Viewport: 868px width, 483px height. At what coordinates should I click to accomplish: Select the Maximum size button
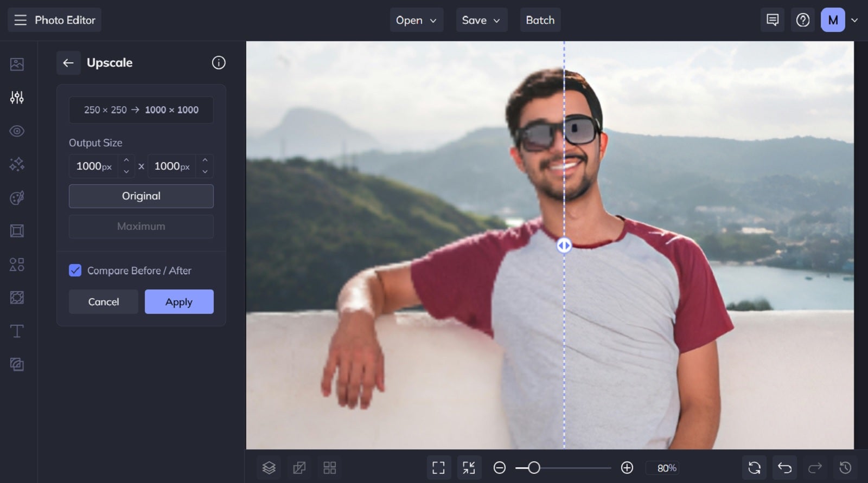[x=141, y=227]
